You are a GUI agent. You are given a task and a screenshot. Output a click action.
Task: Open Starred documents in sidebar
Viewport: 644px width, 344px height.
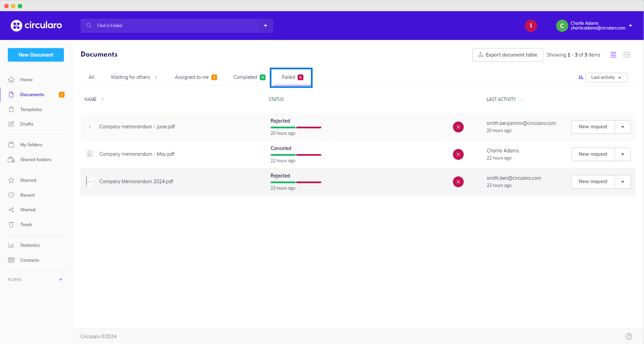coord(28,180)
